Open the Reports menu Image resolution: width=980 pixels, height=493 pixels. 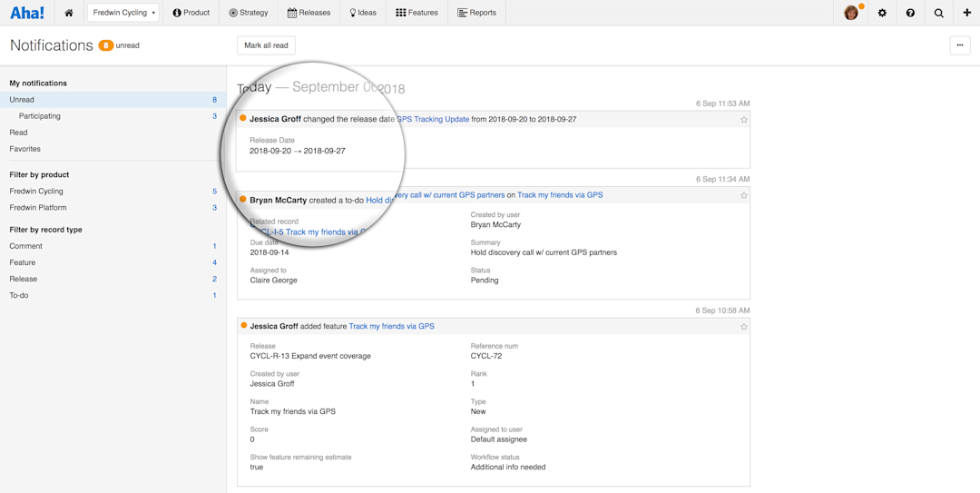click(477, 13)
